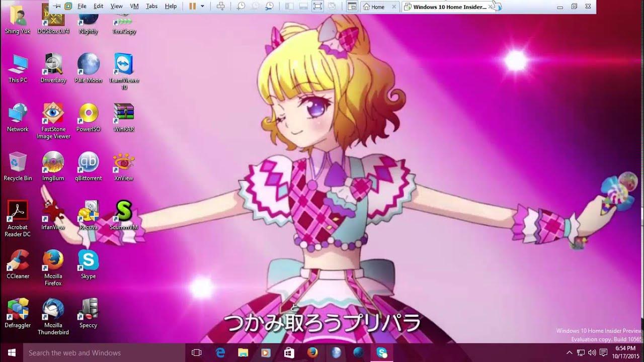Viewport: 644px width, 362px height.
Task: Launch the FastStone Image Viewer shortcut
Action: point(53,121)
